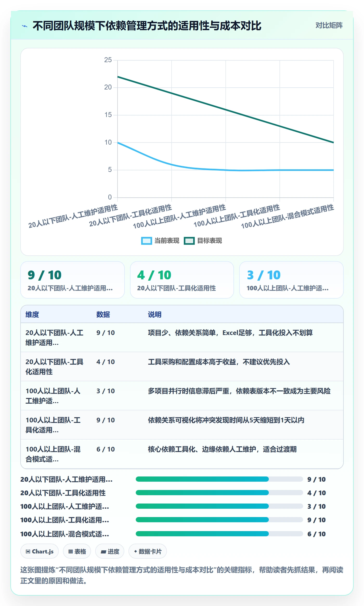Click chart axis label 100人以上团队-工具化适用性
This screenshot has height=606, width=364.
pos(237,216)
